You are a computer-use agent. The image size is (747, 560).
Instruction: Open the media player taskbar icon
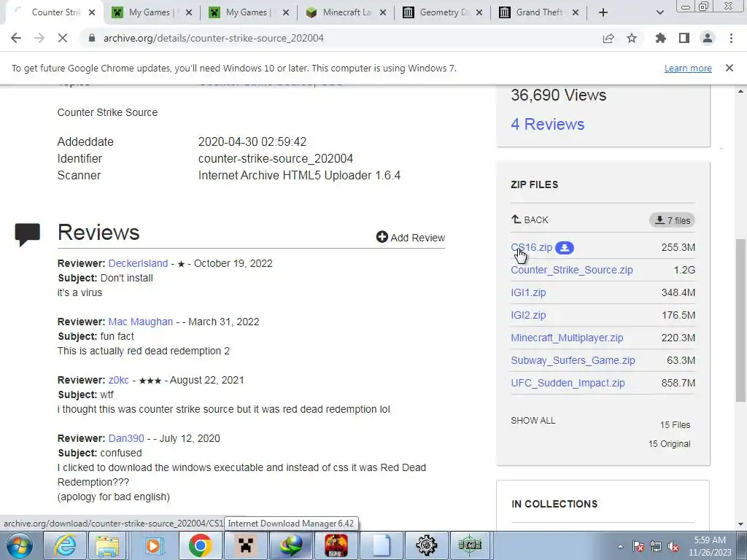click(x=153, y=545)
